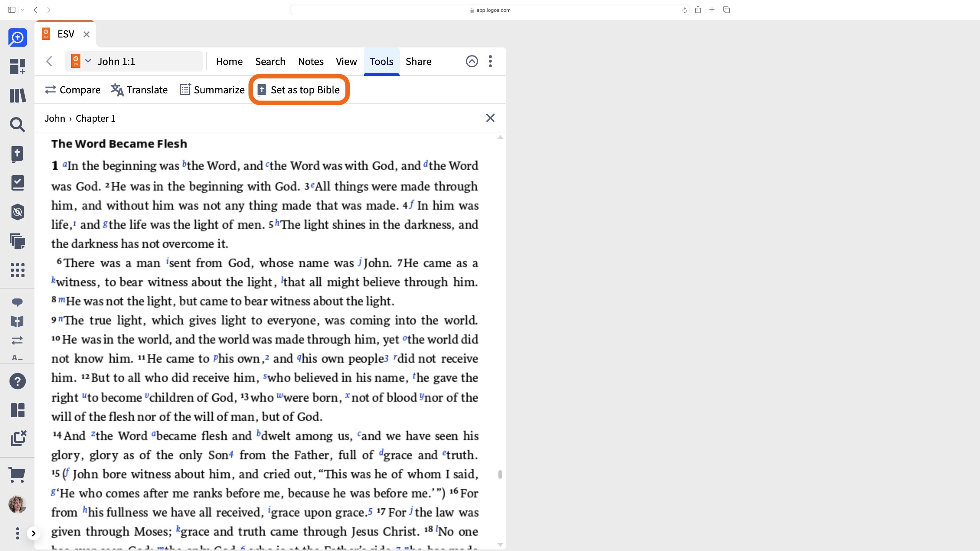Select the Tools menu tab

381,61
